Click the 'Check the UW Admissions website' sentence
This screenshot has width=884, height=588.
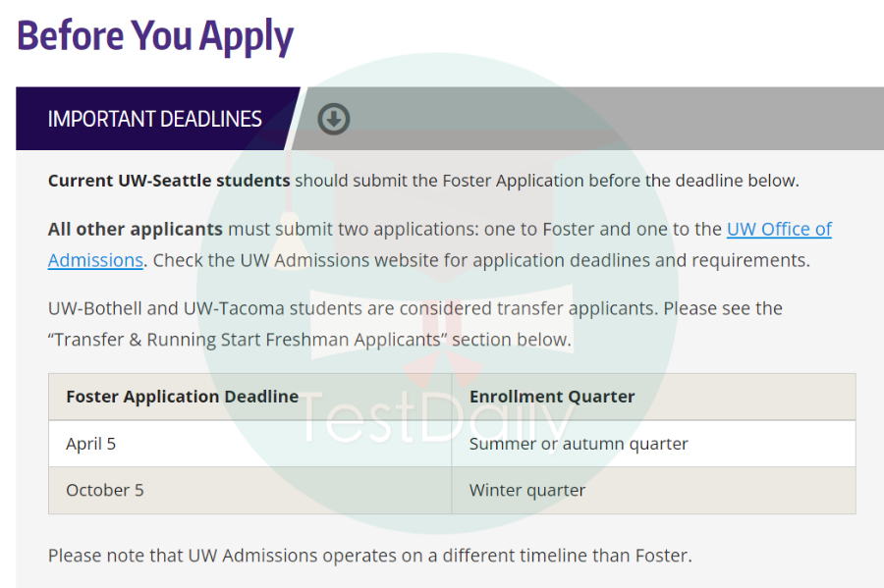coord(481,260)
